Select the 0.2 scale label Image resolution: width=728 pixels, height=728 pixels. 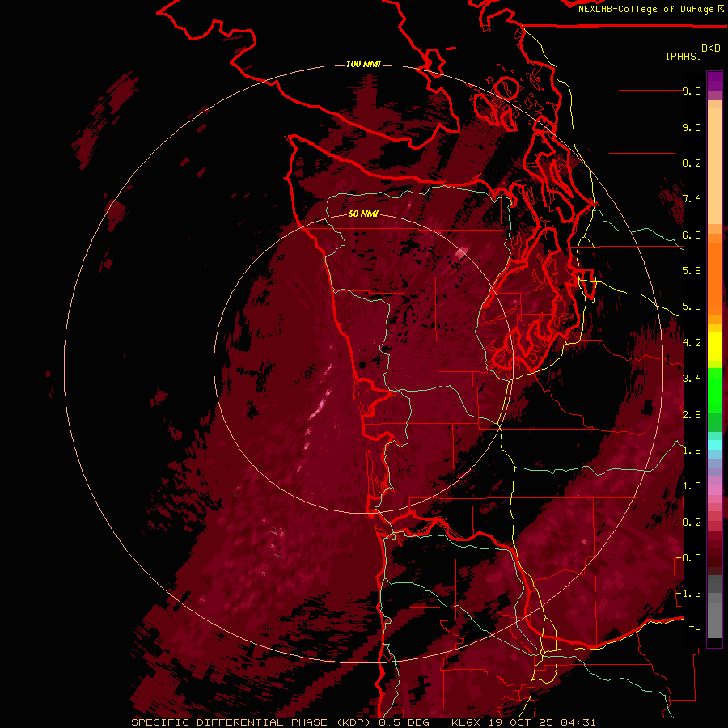pyautogui.click(x=692, y=523)
